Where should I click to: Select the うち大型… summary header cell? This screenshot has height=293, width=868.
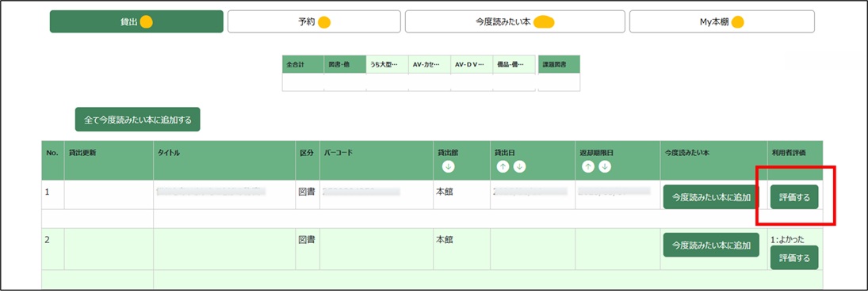tap(387, 64)
